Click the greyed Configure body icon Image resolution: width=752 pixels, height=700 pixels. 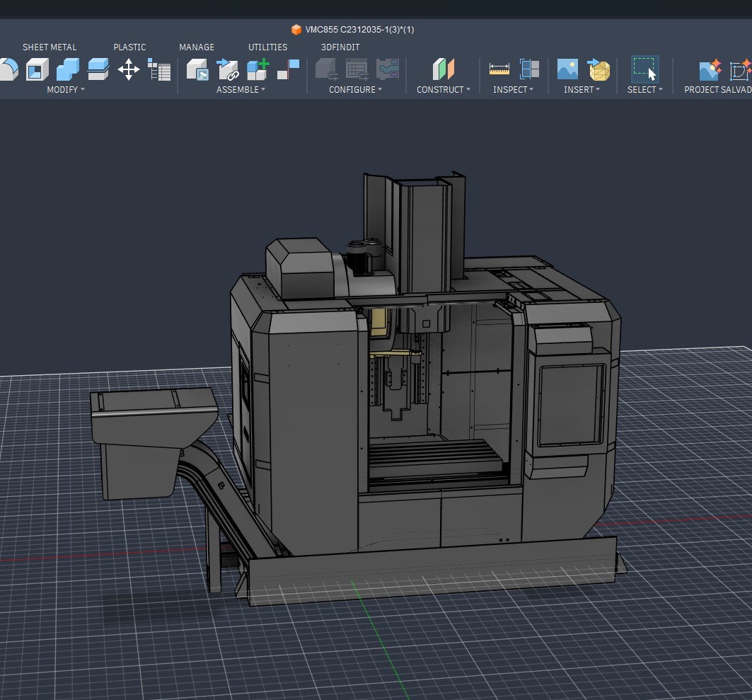click(x=327, y=69)
